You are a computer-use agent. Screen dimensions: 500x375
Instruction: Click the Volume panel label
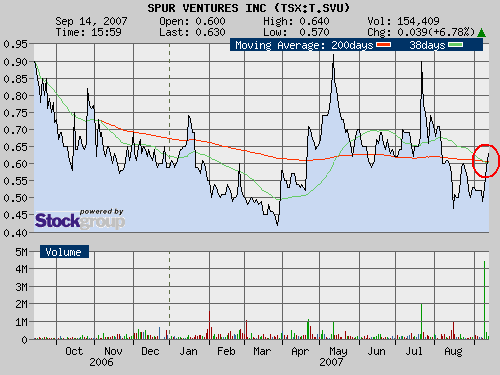tap(64, 252)
